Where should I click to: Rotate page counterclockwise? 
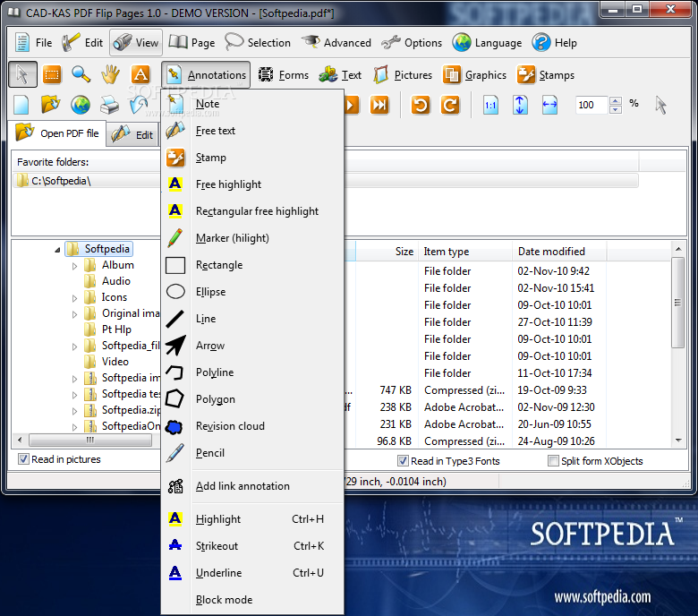421,105
